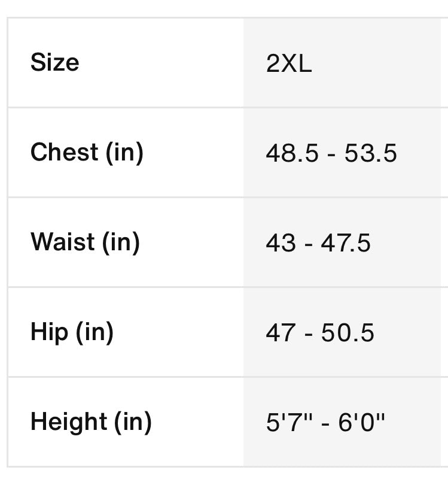This screenshot has width=448, height=488.
Task: Click the "(in)" unit in the Chest label
Action: [124, 153]
